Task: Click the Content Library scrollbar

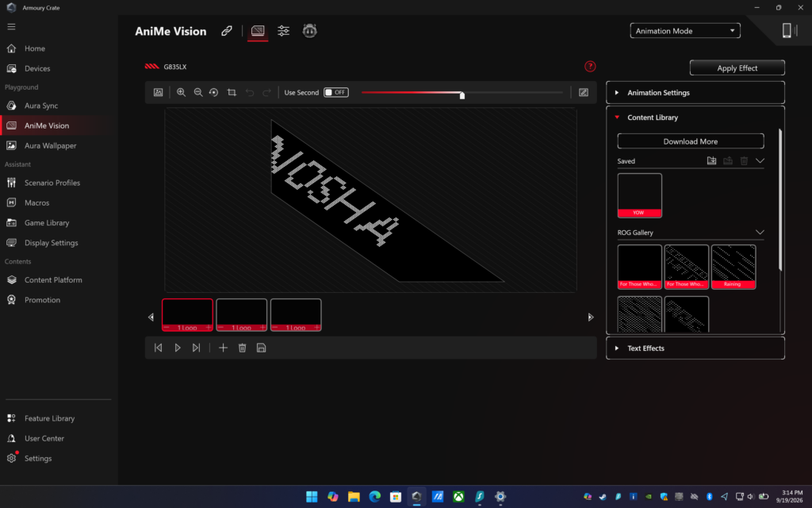Action: pyautogui.click(x=780, y=199)
